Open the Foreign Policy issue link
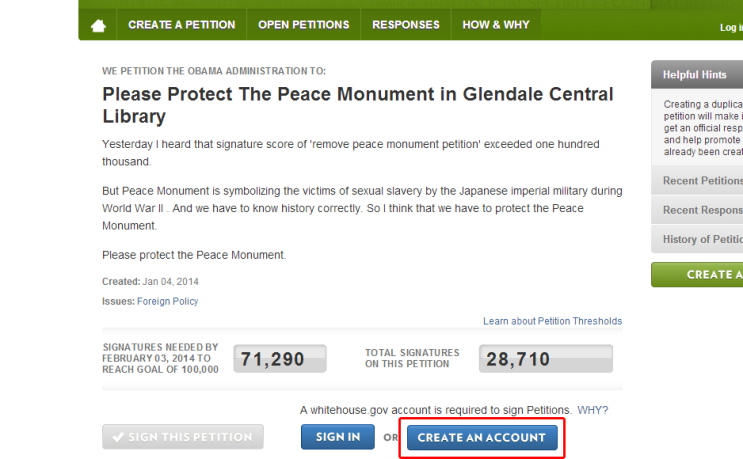This screenshot has width=743, height=459. point(167,301)
